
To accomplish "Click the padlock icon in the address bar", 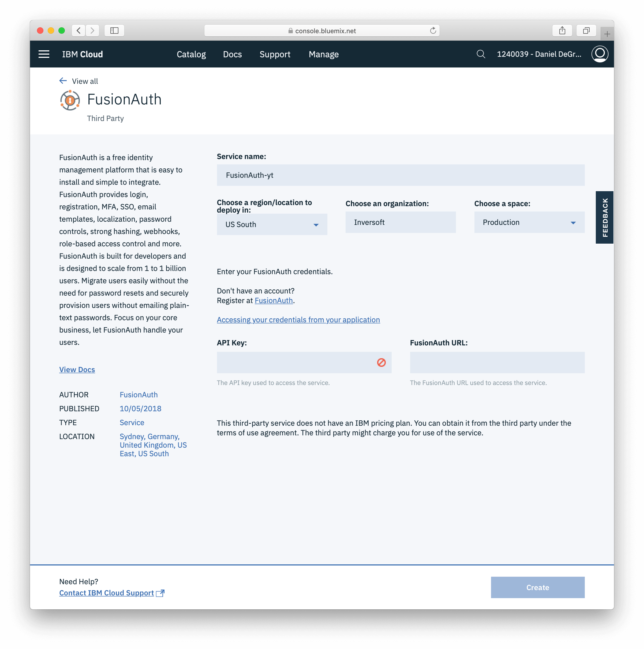I will [290, 31].
